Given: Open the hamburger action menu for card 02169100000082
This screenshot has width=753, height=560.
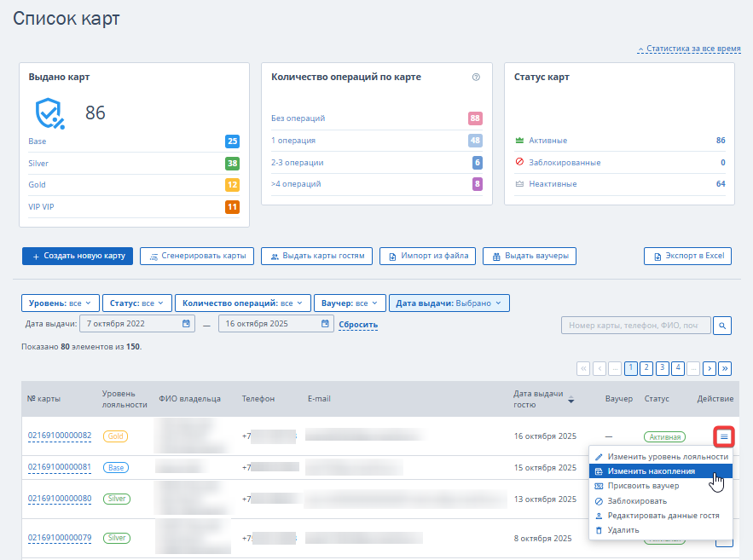Looking at the screenshot, I should pyautogui.click(x=724, y=436).
